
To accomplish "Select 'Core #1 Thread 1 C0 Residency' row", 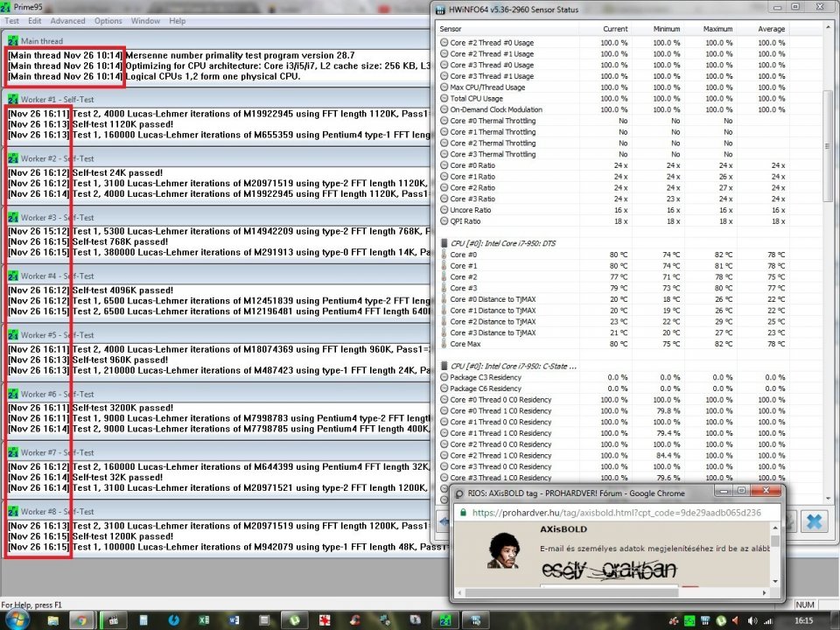I will (614, 433).
